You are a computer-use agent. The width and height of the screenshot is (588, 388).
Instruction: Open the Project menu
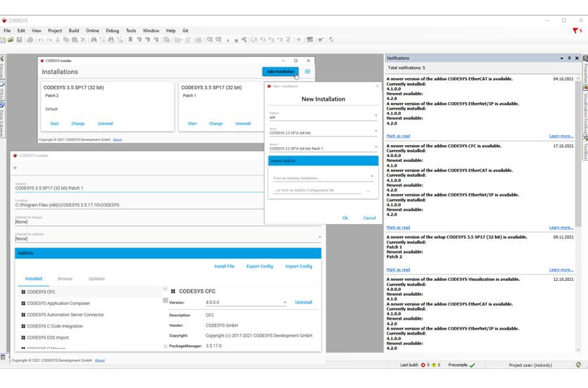pyautogui.click(x=55, y=31)
